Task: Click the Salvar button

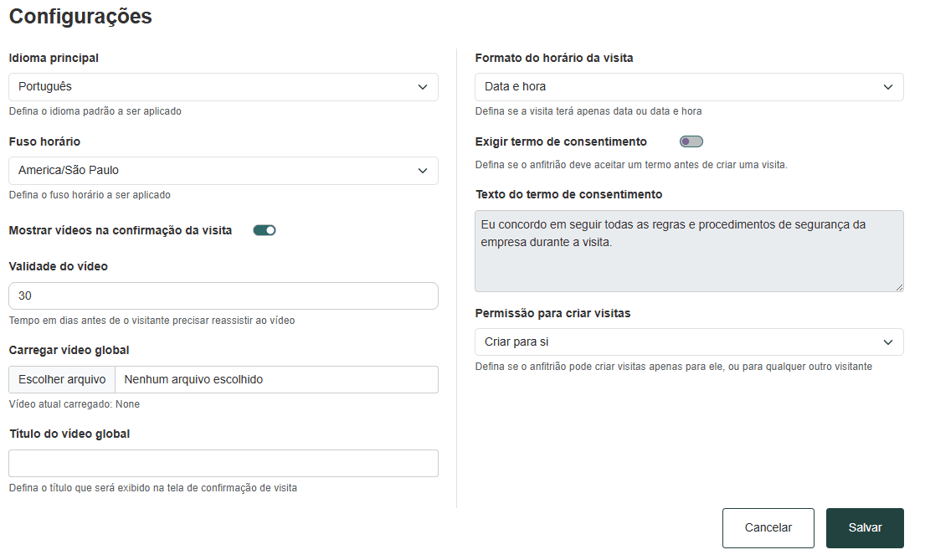Action: [865, 527]
